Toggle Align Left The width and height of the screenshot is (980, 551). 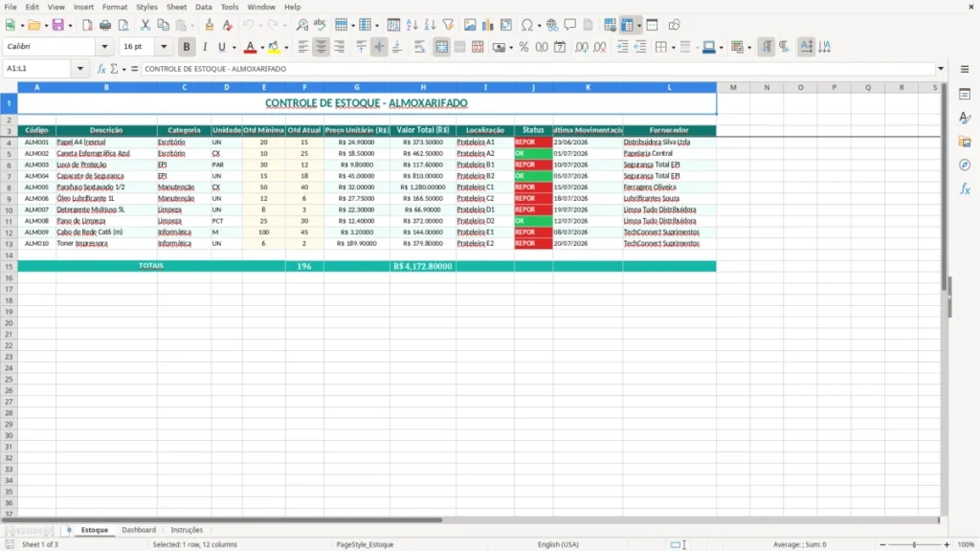[x=303, y=47]
